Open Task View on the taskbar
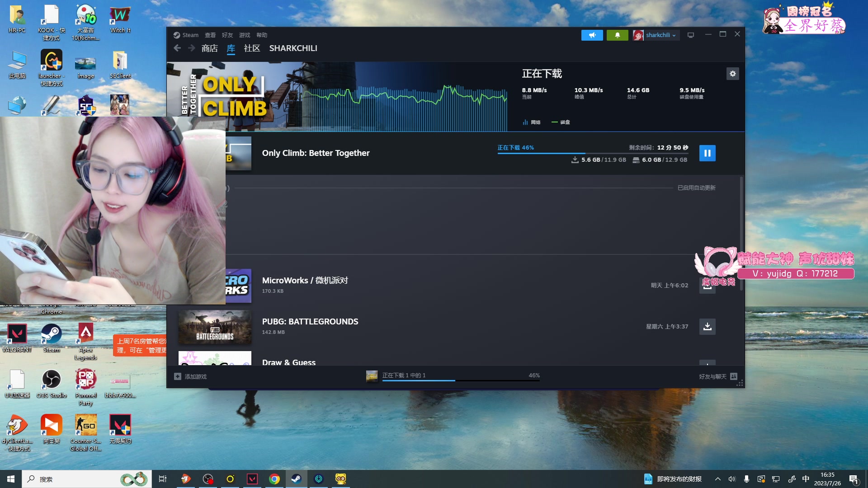This screenshot has width=868, height=488. tap(163, 479)
